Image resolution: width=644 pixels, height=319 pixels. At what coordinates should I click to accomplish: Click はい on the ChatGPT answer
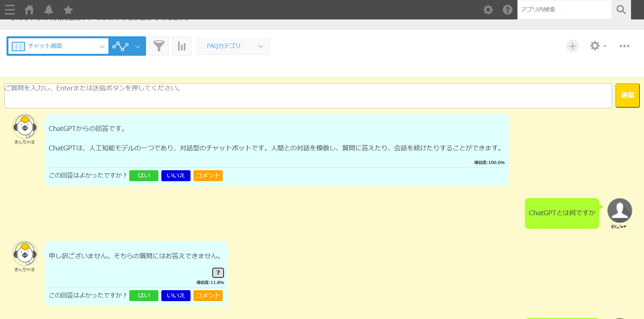pos(144,175)
